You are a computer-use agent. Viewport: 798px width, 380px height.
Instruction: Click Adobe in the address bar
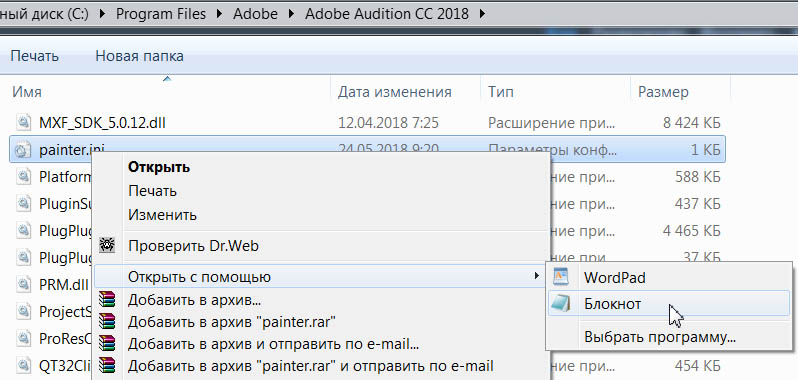pos(255,14)
